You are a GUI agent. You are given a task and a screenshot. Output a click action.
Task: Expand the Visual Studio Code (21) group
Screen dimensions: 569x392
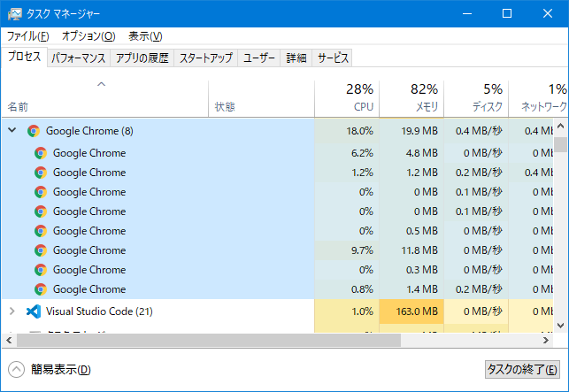(12, 311)
